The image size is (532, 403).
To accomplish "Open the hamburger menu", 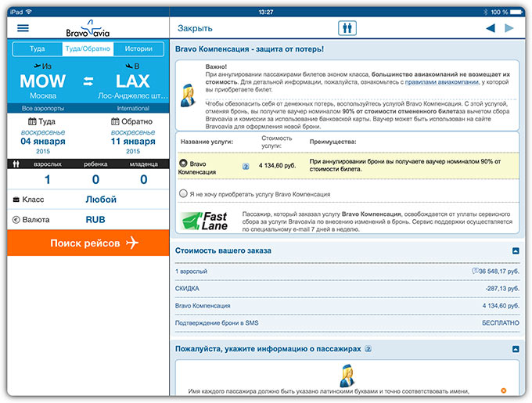I will click(x=23, y=28).
